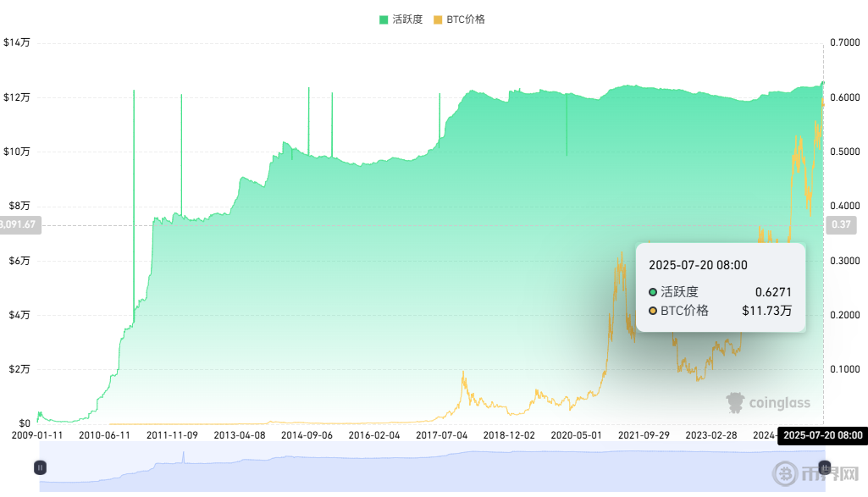The width and height of the screenshot is (868, 497).
Task: Click the green 活跃度 legend color swatch
Action: tap(384, 19)
